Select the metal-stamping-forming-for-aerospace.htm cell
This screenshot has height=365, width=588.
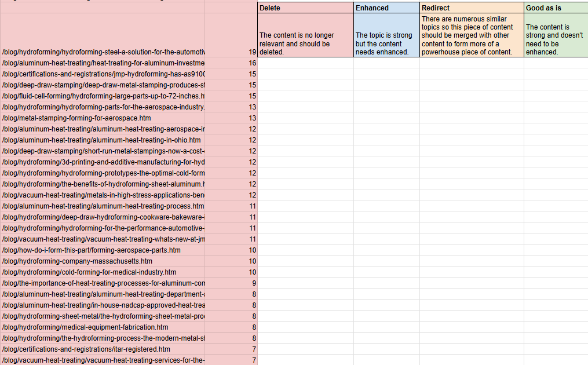click(x=103, y=118)
